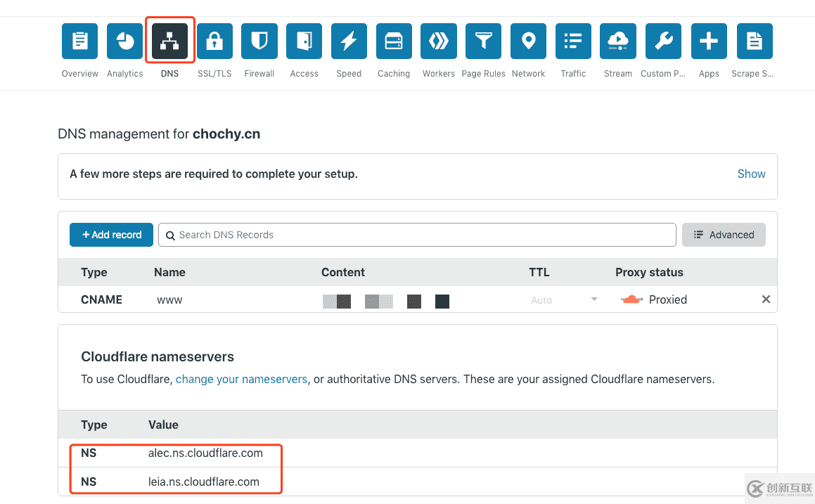Open the Firewall shield icon
This screenshot has width=815, height=504.
(x=259, y=41)
